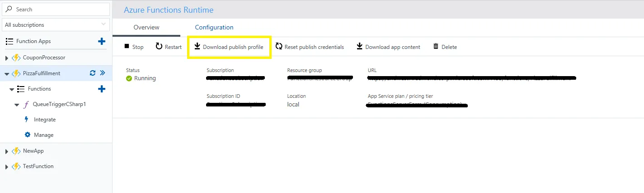The height and width of the screenshot is (193, 644).
Task: Add a new Function App with plus
Action: pos(102,41)
